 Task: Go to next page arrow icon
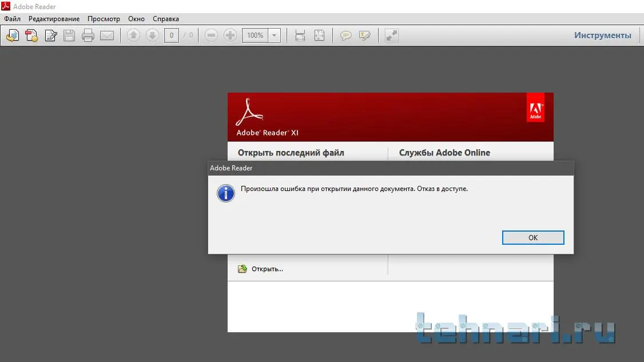152,35
